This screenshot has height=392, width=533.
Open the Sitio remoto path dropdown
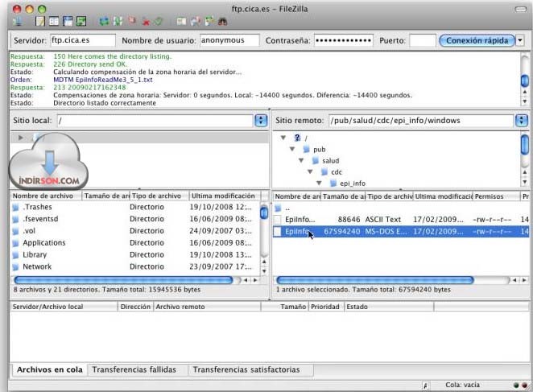(522, 121)
